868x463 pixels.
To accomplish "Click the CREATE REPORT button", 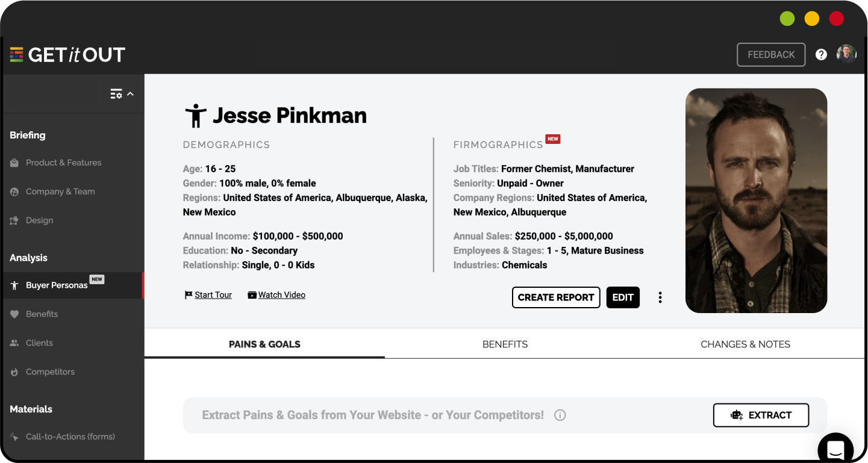I will click(x=556, y=297).
